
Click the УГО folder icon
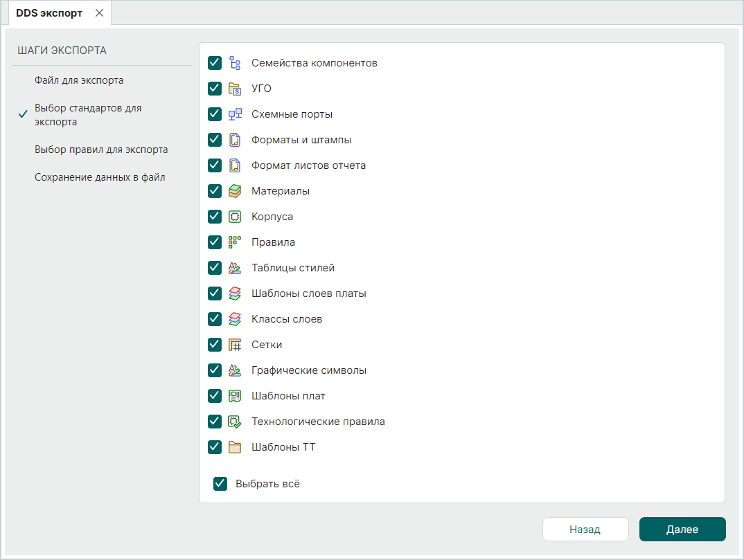[235, 89]
